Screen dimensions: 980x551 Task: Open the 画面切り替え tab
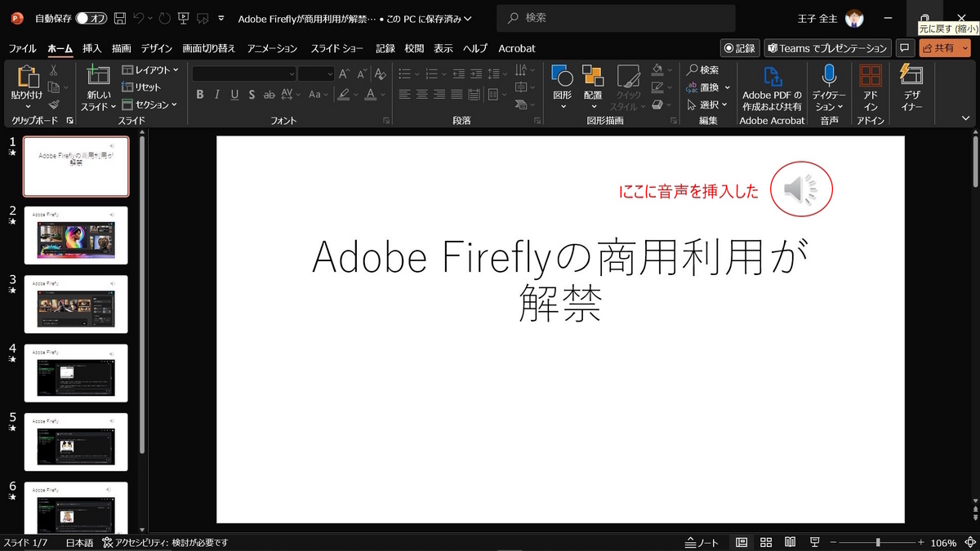coord(209,48)
